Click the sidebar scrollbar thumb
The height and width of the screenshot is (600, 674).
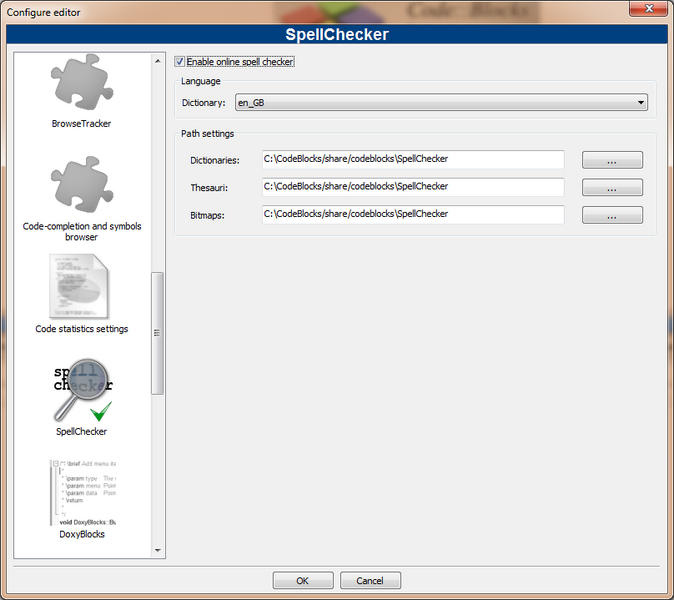point(157,333)
